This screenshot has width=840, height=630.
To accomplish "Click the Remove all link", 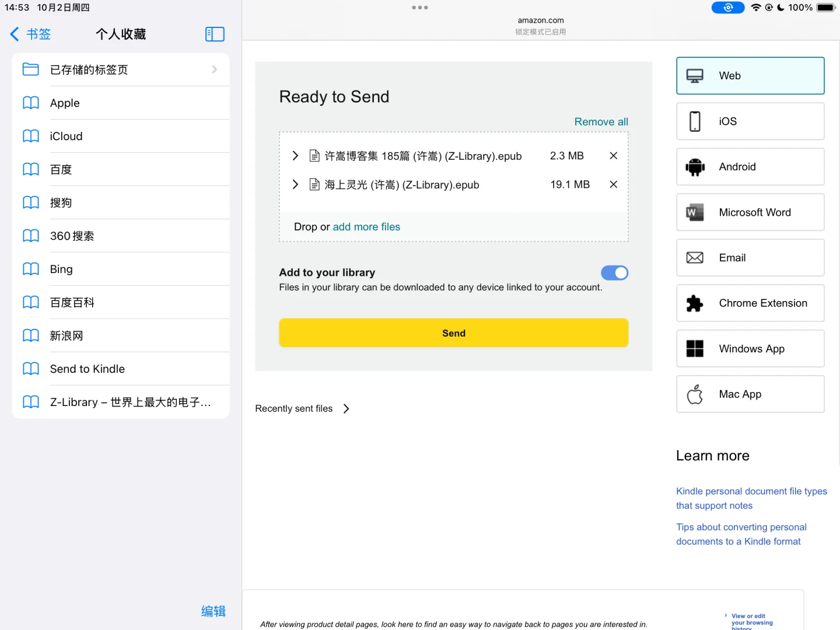I will (x=601, y=122).
